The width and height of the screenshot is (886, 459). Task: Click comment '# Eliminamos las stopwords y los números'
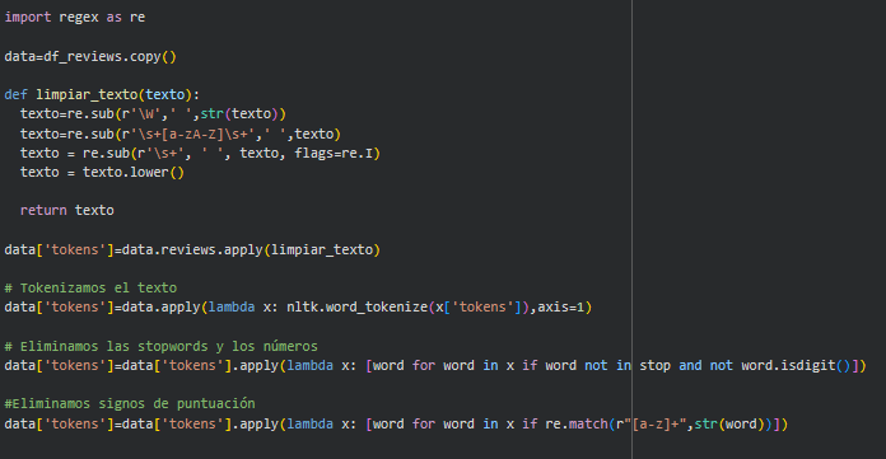coord(161,346)
